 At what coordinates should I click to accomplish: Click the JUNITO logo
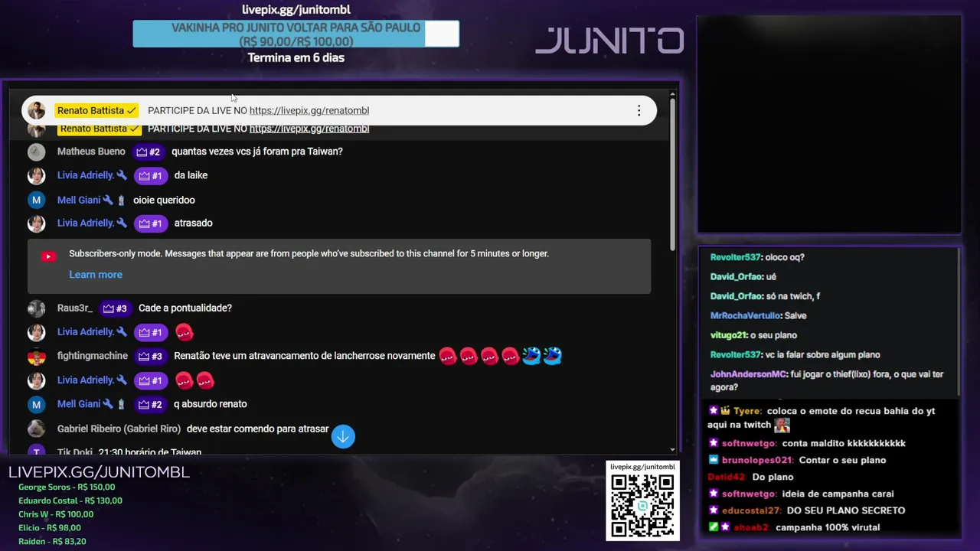point(609,41)
